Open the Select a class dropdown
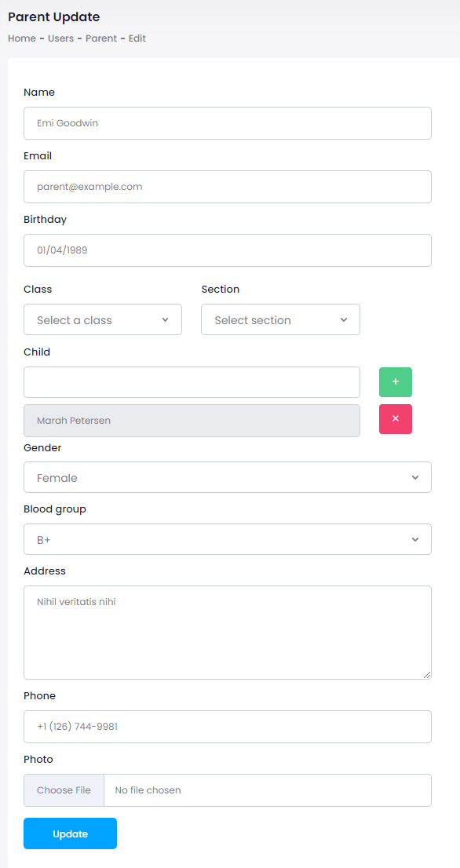 (103, 319)
